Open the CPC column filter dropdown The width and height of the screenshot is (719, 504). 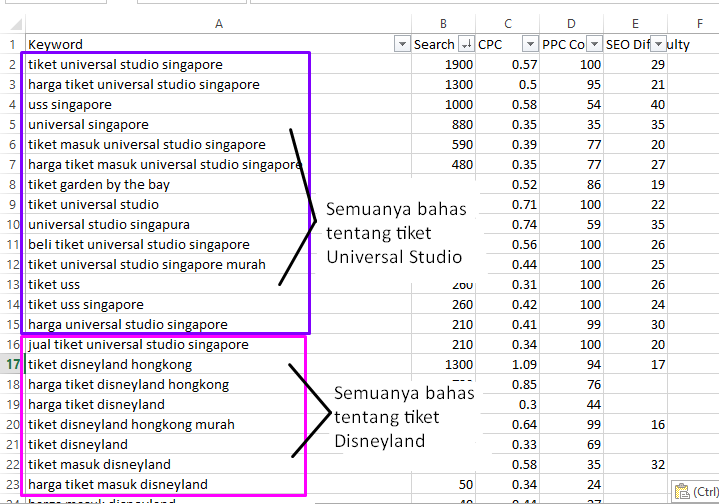(530, 44)
